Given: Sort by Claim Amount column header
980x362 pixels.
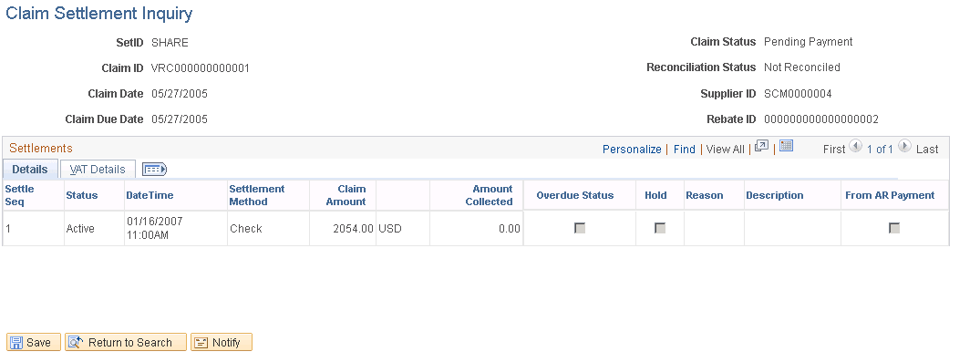Looking at the screenshot, I should point(346,195).
